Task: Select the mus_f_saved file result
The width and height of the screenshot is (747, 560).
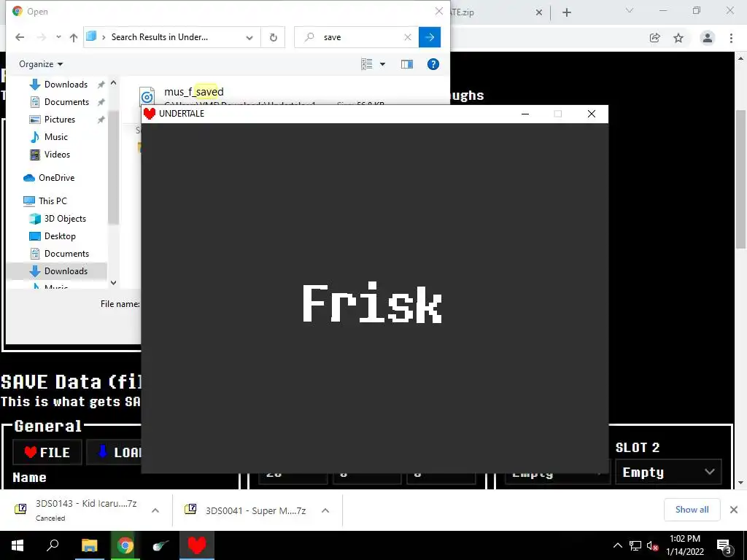Action: (193, 92)
